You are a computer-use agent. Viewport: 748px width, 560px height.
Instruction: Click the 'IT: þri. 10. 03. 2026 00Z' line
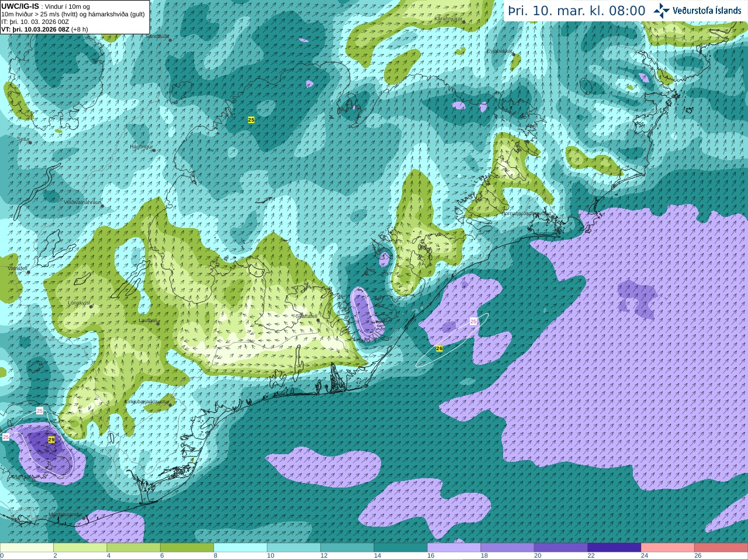(35, 22)
